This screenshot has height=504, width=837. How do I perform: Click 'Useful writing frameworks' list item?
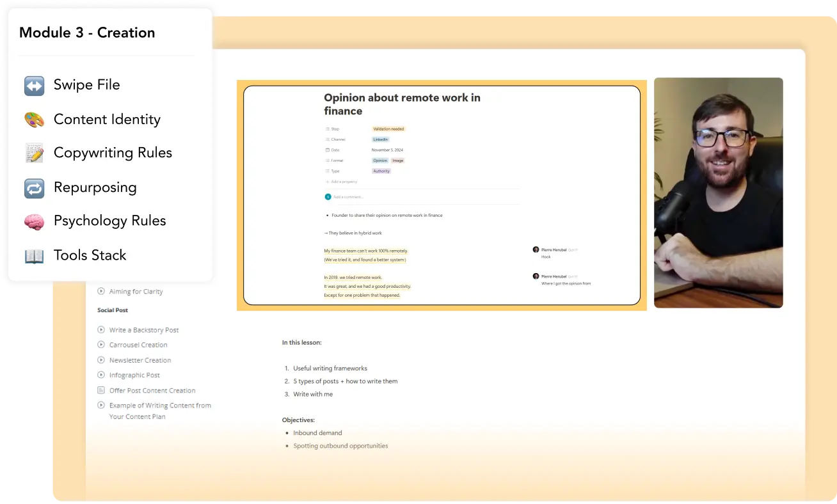[x=330, y=368]
